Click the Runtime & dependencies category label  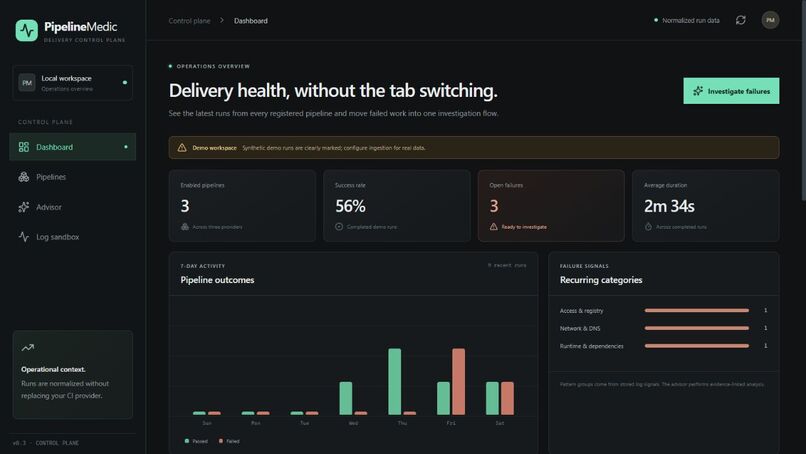click(x=592, y=346)
